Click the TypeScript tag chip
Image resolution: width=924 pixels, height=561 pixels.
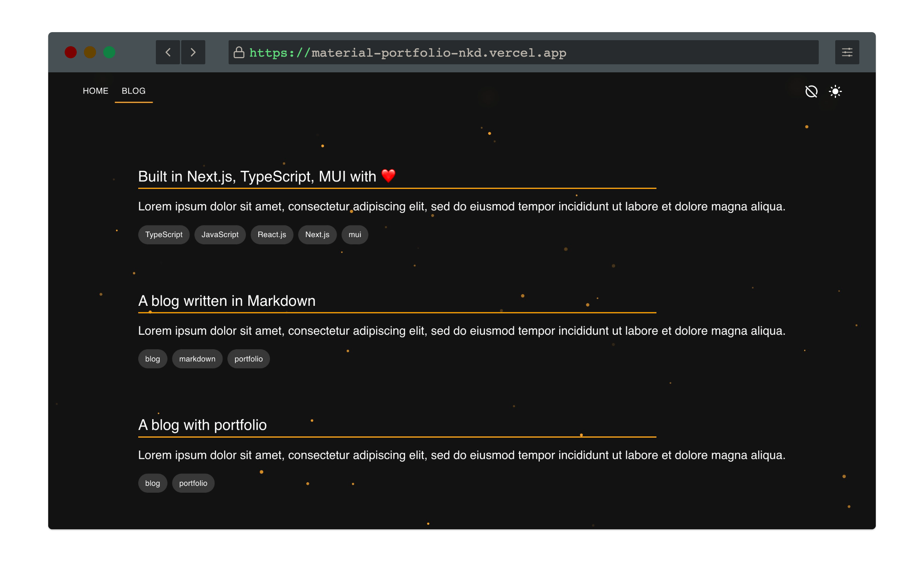coord(164,235)
